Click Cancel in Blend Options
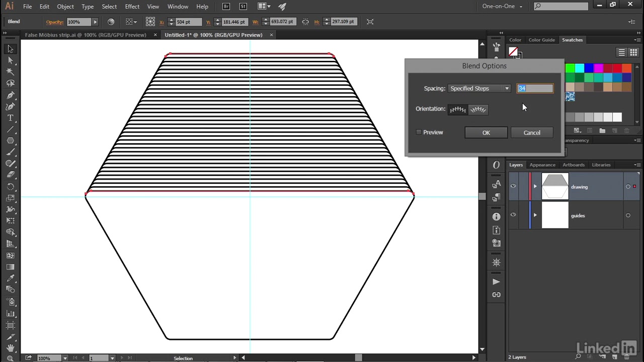The height and width of the screenshot is (362, 644). click(532, 133)
